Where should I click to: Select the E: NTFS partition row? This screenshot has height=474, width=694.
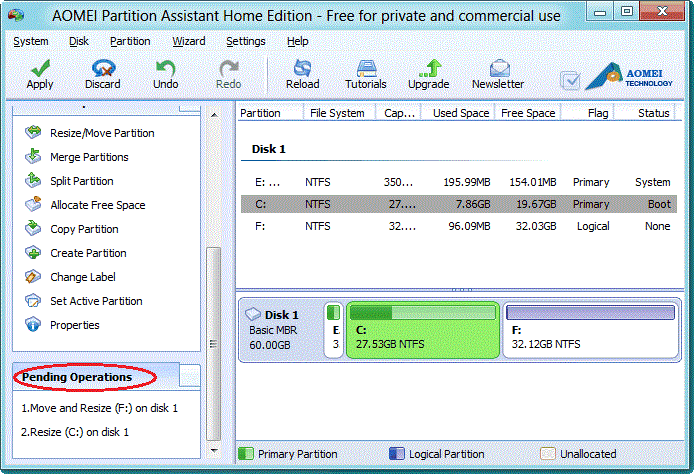[459, 182]
